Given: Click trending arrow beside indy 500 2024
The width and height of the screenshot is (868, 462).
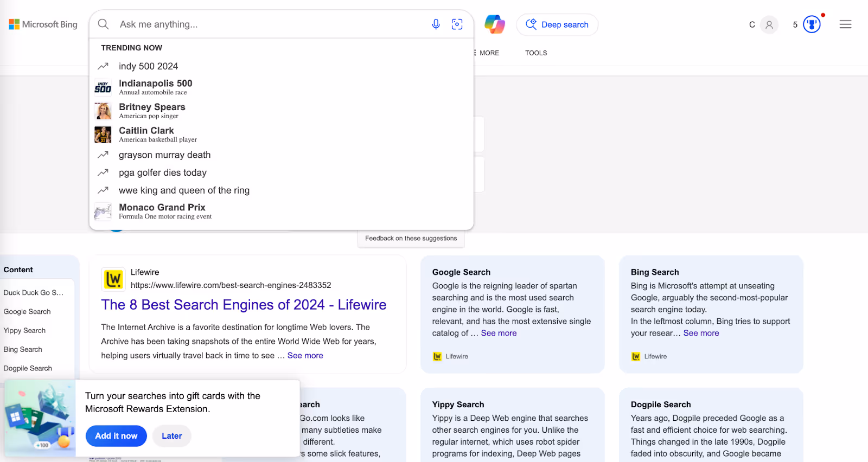Looking at the screenshot, I should 103,66.
